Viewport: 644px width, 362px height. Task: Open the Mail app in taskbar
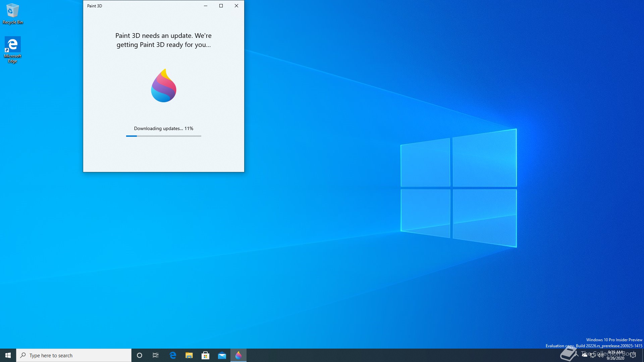pos(222,355)
